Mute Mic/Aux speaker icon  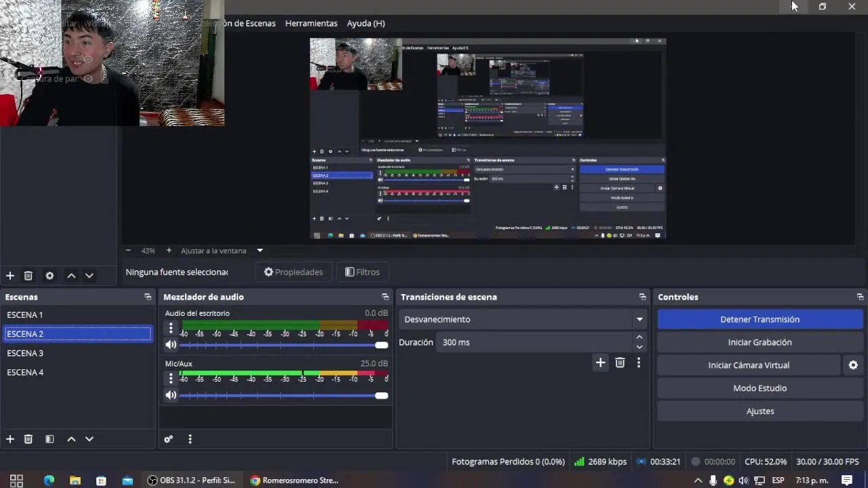tap(171, 395)
